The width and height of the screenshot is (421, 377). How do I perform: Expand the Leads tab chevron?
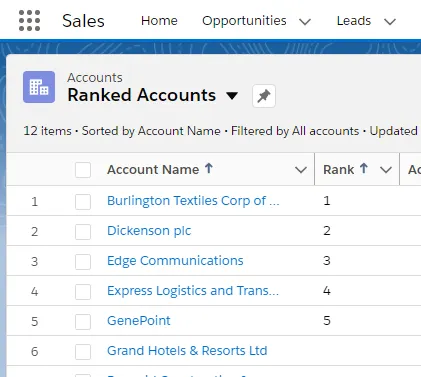click(390, 22)
